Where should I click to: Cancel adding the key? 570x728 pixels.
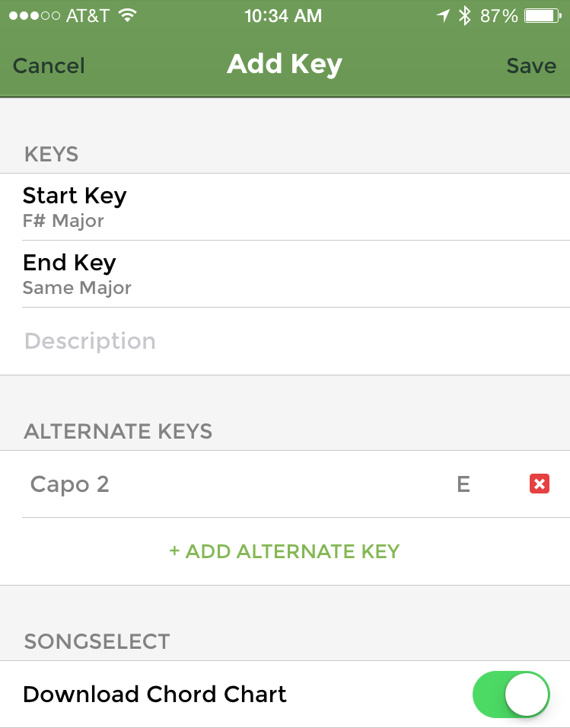click(49, 65)
